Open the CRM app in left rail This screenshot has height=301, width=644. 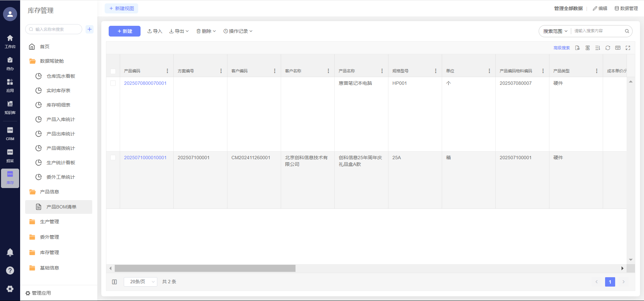pos(10,133)
